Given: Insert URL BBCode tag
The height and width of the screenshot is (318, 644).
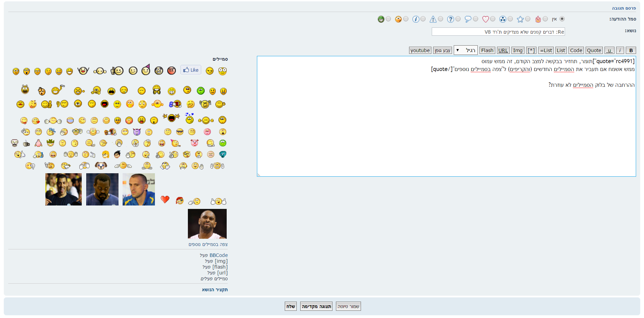Looking at the screenshot, I should (503, 50).
